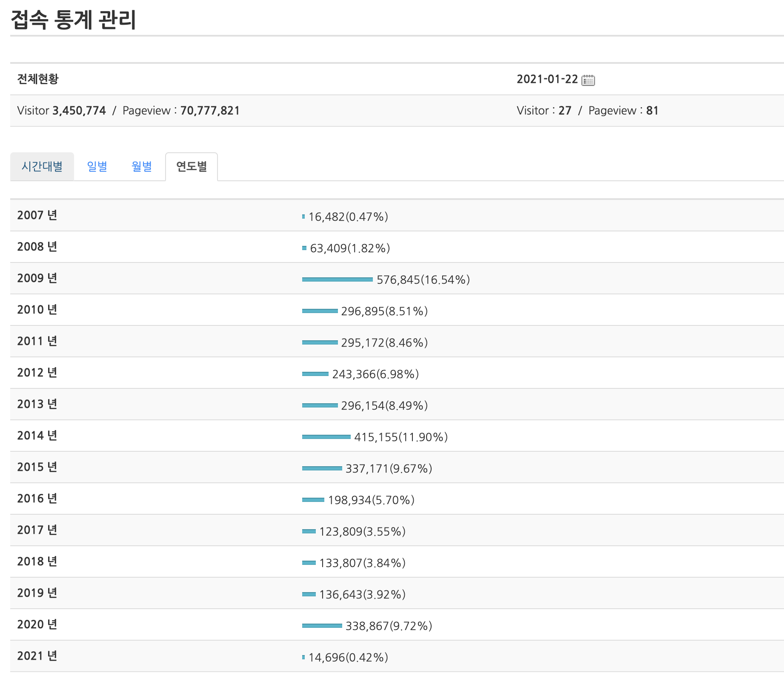The image size is (784, 684).
Task: Click the value 415,155(11.90%)
Action: [x=401, y=437]
